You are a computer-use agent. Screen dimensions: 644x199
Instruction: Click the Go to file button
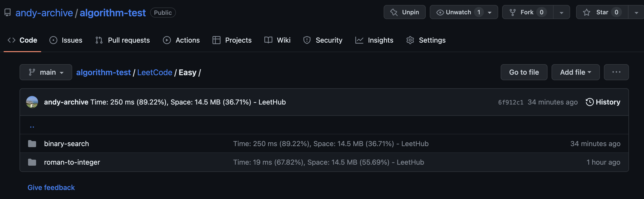point(524,72)
